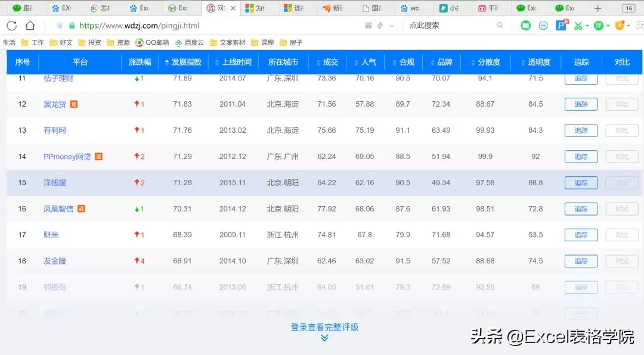Click 登录查看完整评级 link
The image size is (644, 355).
coord(324,327)
